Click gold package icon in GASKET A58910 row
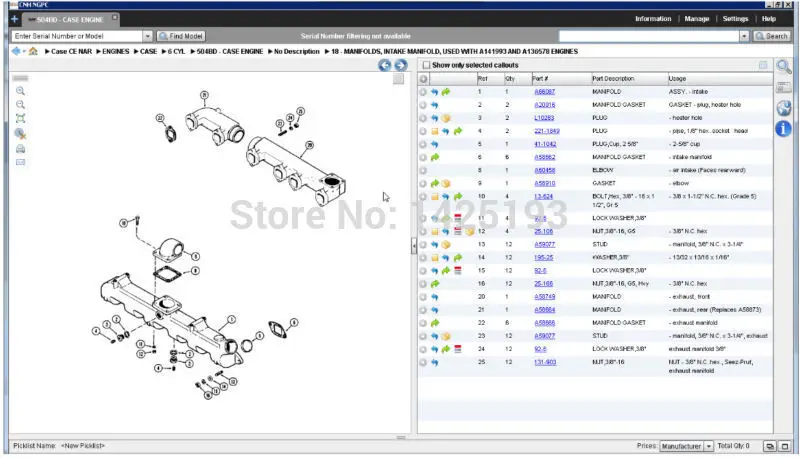 (x=446, y=184)
